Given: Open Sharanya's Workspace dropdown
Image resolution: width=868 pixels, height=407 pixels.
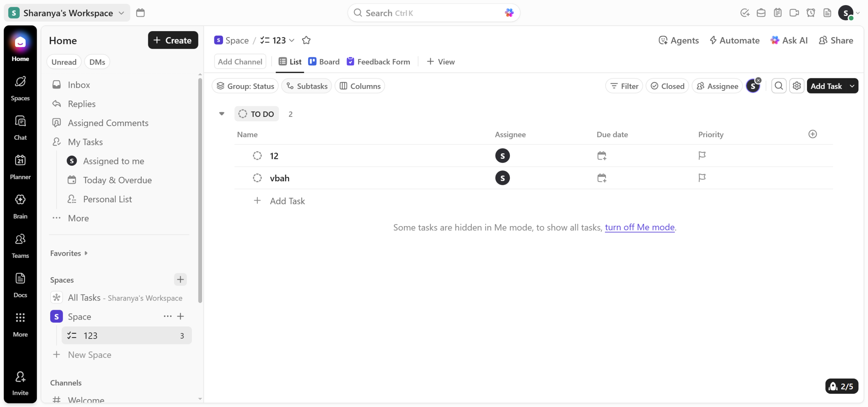Looking at the screenshot, I should (x=67, y=13).
